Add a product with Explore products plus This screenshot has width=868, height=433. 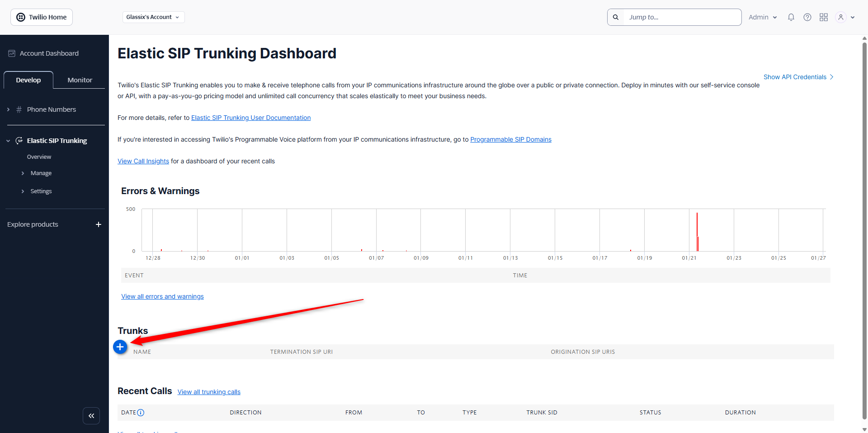click(99, 224)
